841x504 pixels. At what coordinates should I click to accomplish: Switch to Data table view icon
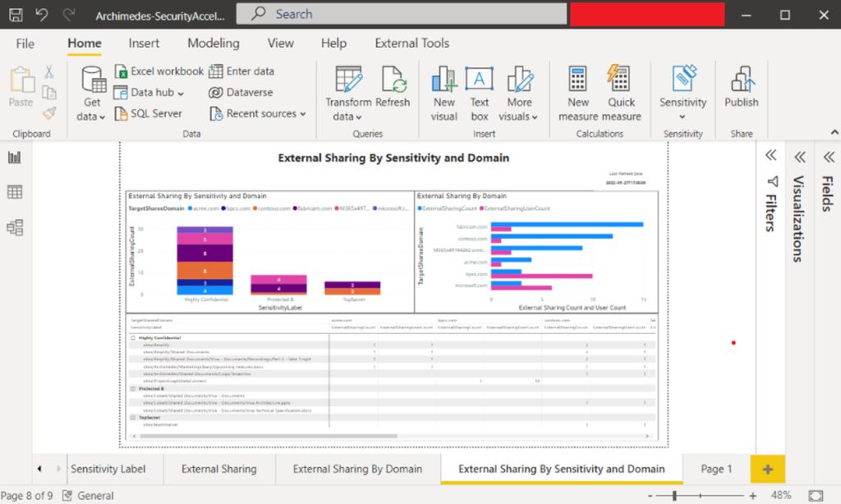(15, 192)
